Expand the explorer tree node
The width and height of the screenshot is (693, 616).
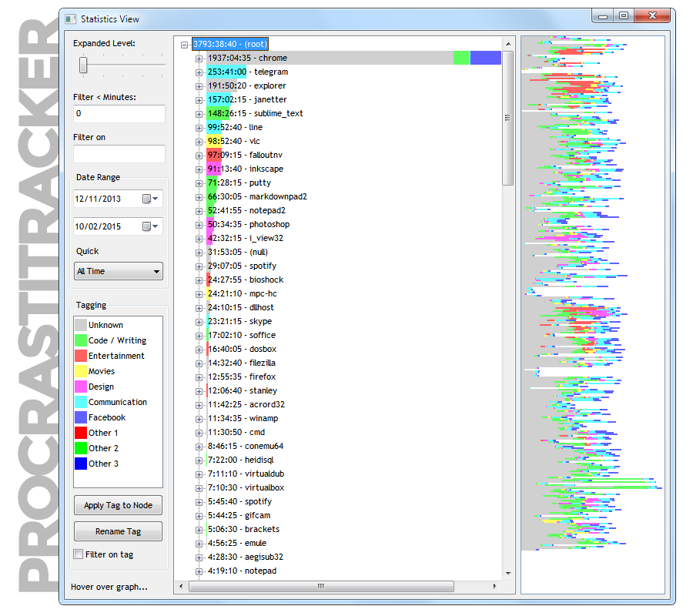point(199,86)
